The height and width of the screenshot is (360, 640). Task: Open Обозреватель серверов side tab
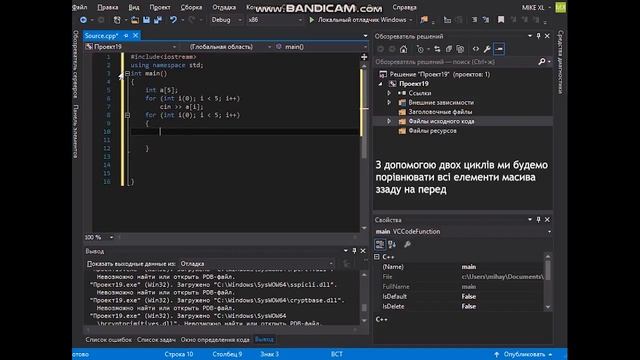tap(76, 64)
